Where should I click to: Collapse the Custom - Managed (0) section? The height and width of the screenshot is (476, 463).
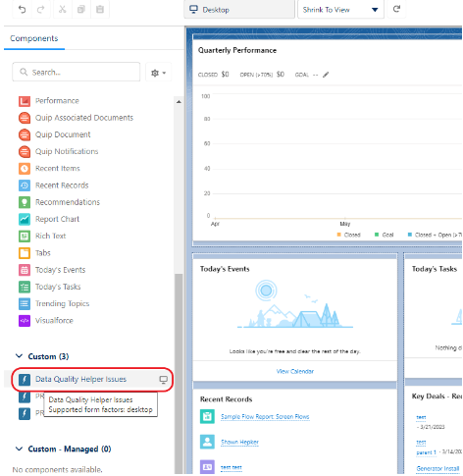[20, 449]
